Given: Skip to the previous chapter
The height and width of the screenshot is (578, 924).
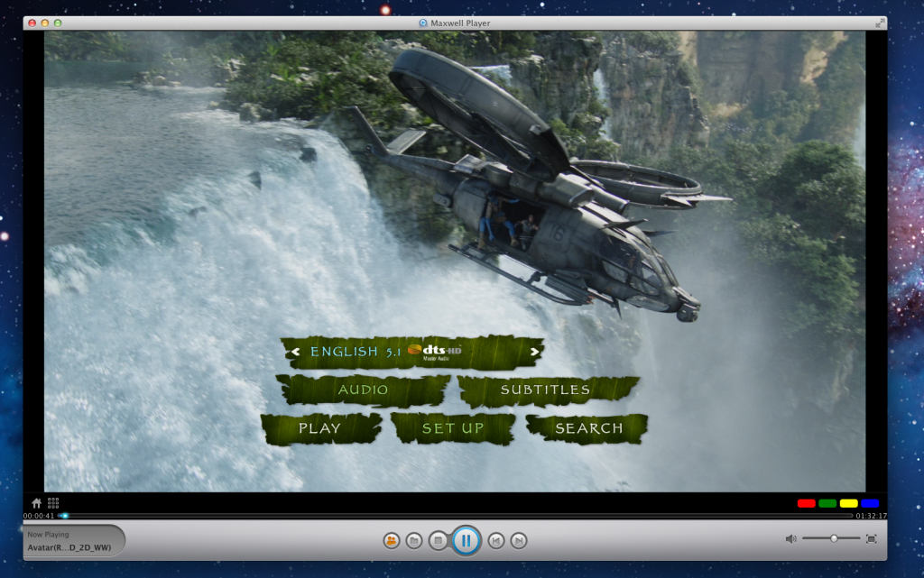Looking at the screenshot, I should pyautogui.click(x=495, y=539).
